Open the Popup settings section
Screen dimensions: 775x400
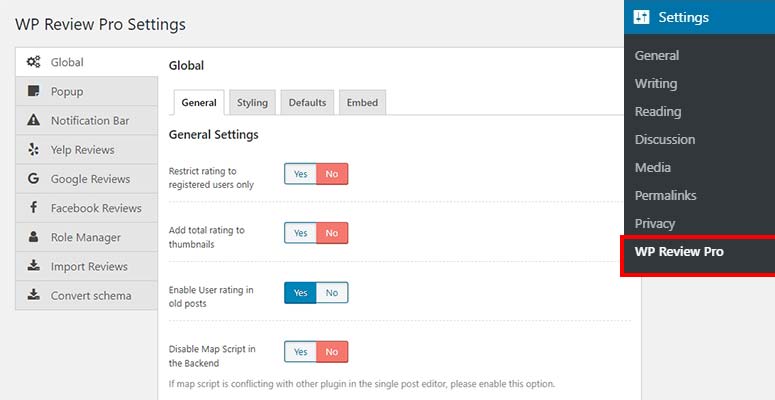click(86, 91)
